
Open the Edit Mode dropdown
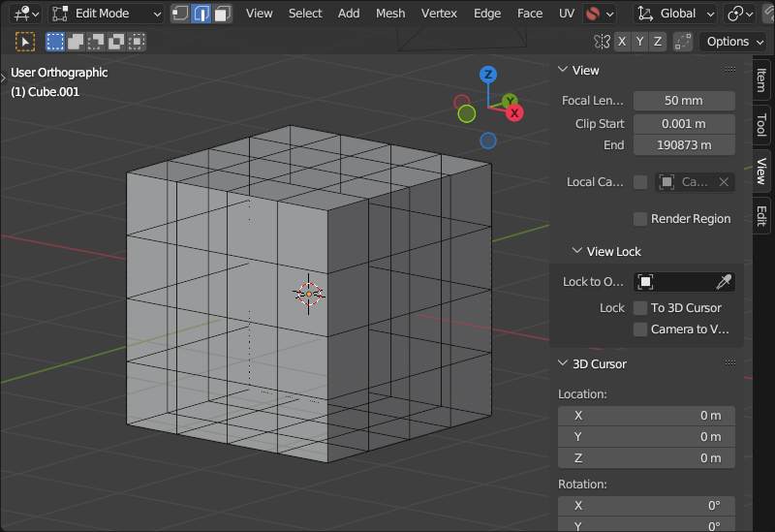tap(107, 14)
